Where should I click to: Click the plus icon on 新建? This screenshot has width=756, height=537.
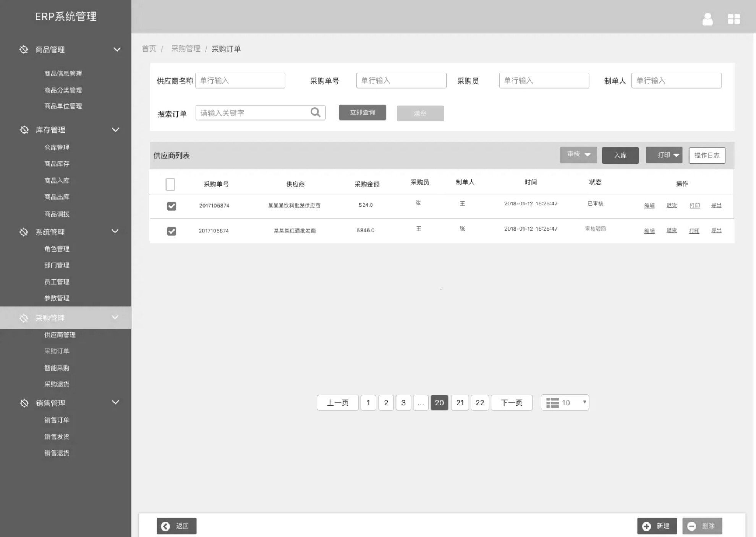pyautogui.click(x=646, y=526)
